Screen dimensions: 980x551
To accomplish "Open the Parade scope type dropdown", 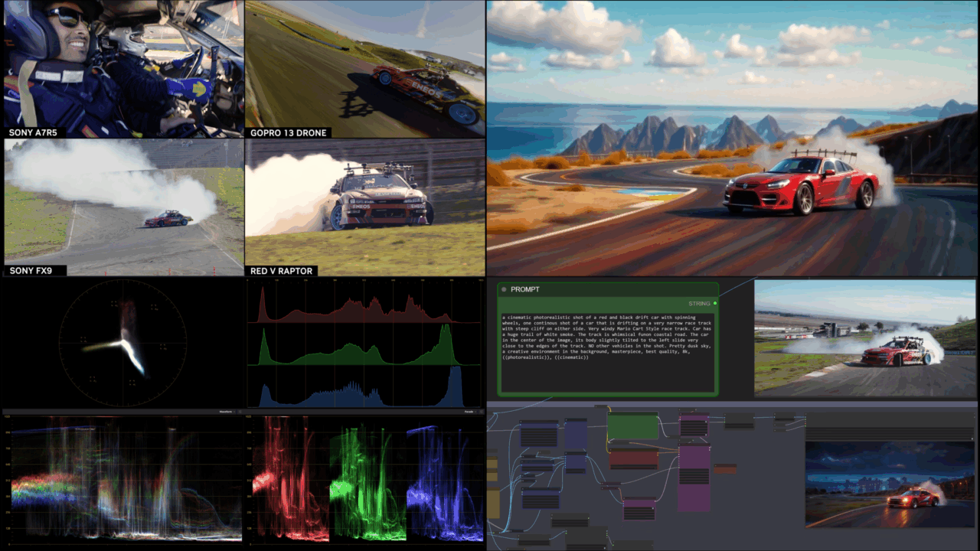I will (x=468, y=411).
